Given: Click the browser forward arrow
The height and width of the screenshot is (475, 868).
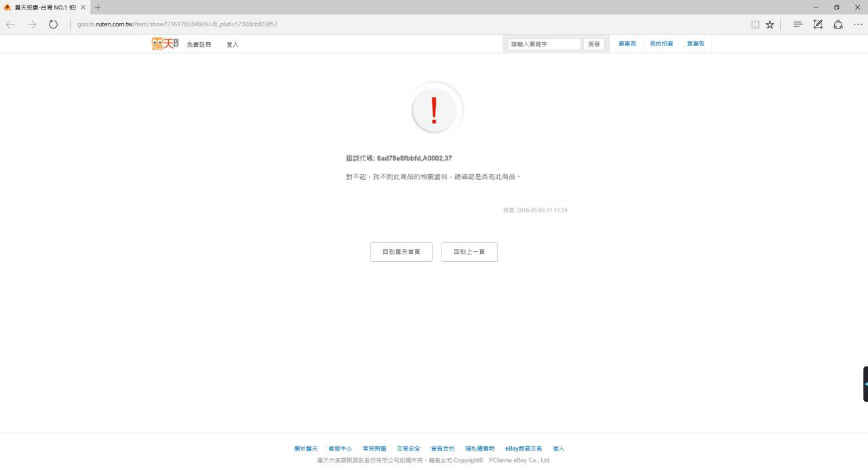Looking at the screenshot, I should point(32,24).
